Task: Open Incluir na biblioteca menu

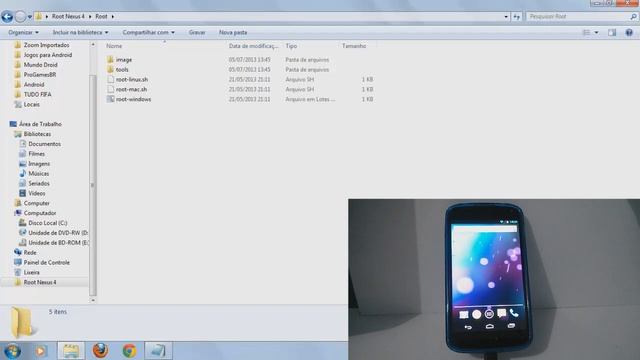Action: (x=80, y=32)
